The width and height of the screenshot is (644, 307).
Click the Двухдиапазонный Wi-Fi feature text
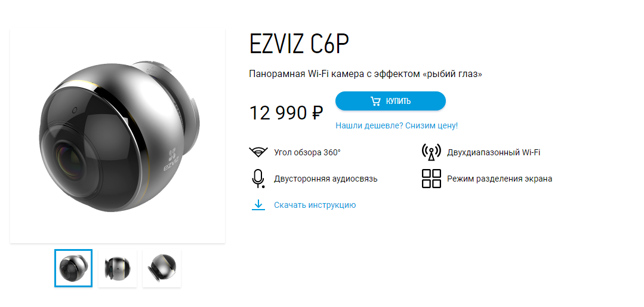pyautogui.click(x=494, y=152)
